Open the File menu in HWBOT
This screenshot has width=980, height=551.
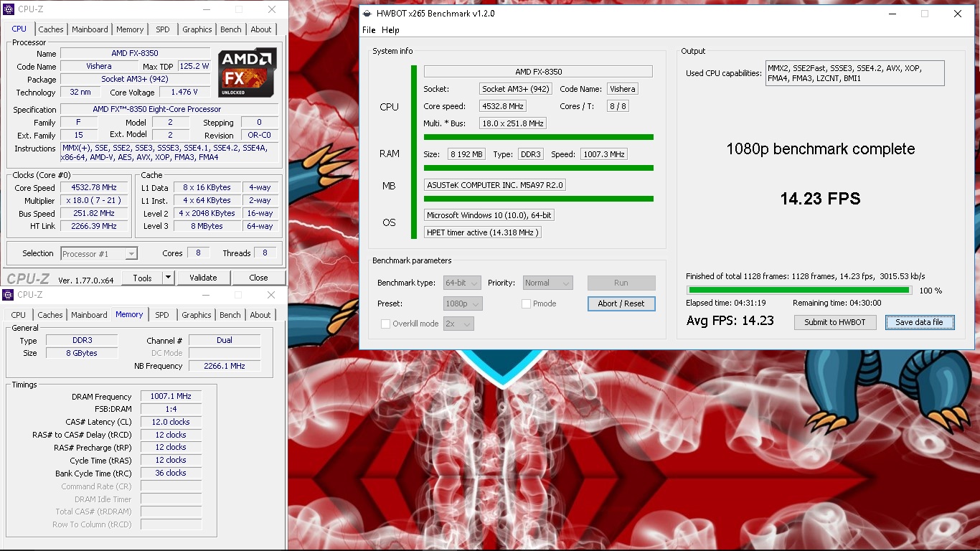tap(369, 30)
